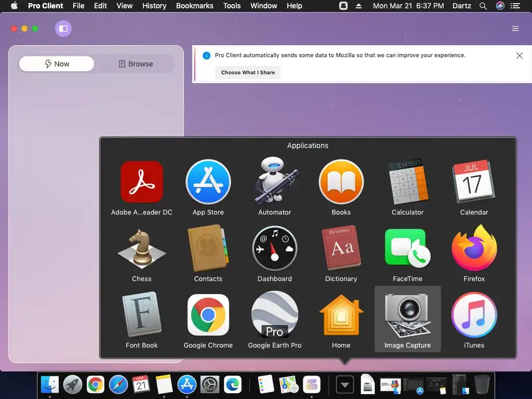
Task: Open System Preferences gear in Dock
Action: 210,385
